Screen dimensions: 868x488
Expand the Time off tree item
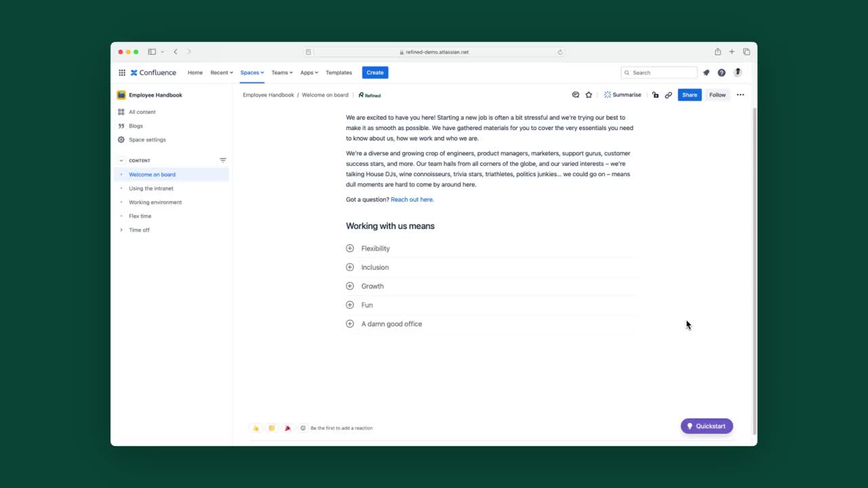(122, 230)
